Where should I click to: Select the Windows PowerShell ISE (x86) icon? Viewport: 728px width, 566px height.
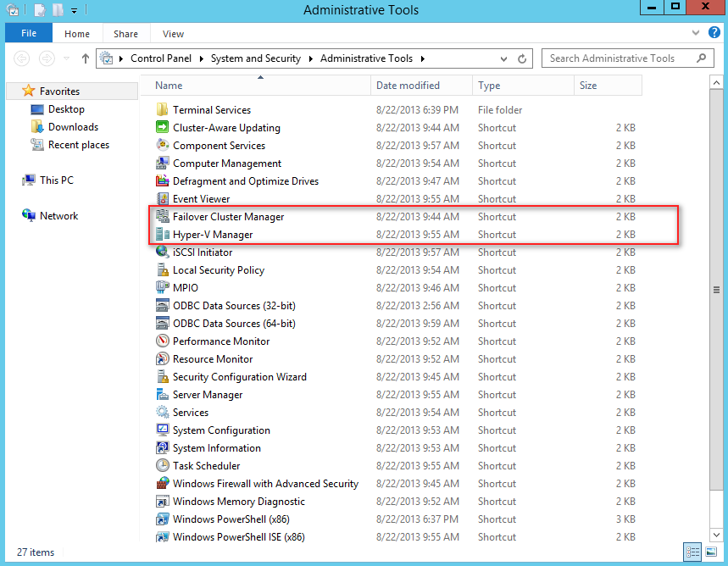click(x=162, y=536)
